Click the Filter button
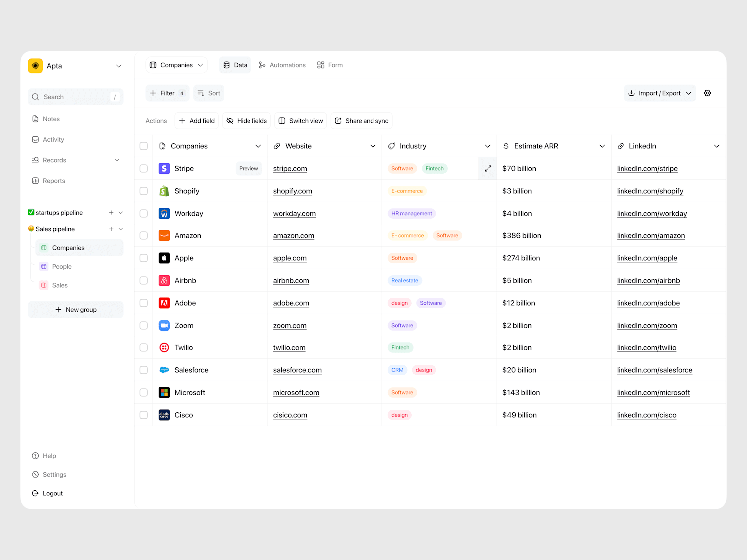This screenshot has width=747, height=560. (168, 93)
